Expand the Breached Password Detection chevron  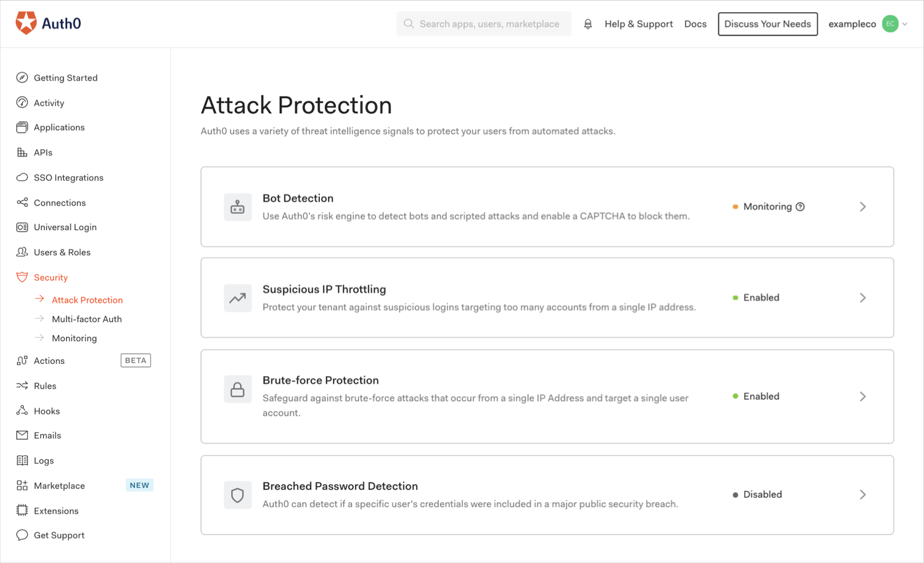(863, 495)
